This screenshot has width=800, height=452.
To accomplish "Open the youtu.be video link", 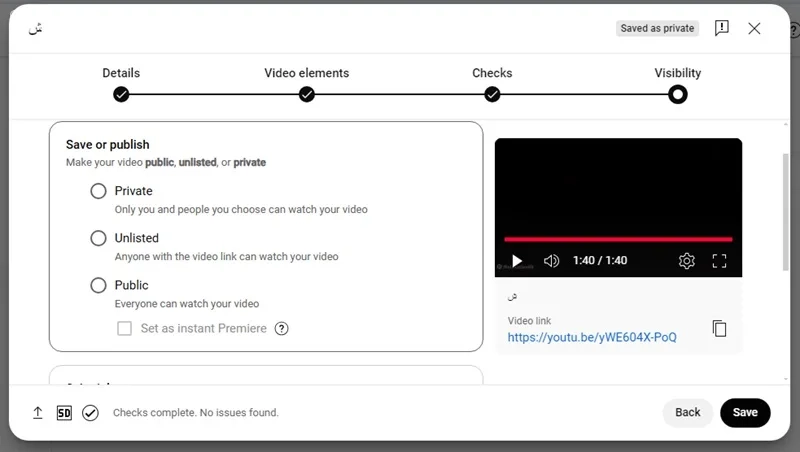I will tap(592, 337).
